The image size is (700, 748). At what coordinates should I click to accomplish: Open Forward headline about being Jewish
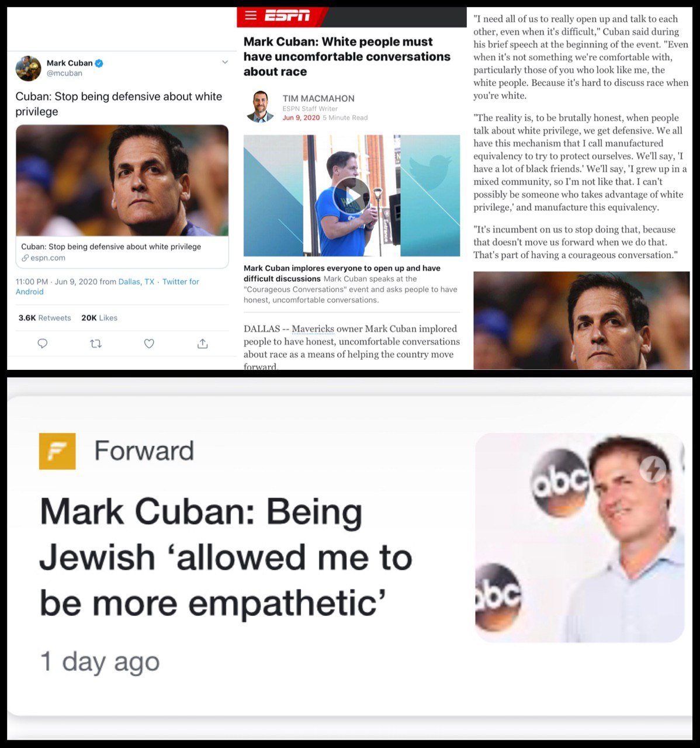(x=226, y=557)
